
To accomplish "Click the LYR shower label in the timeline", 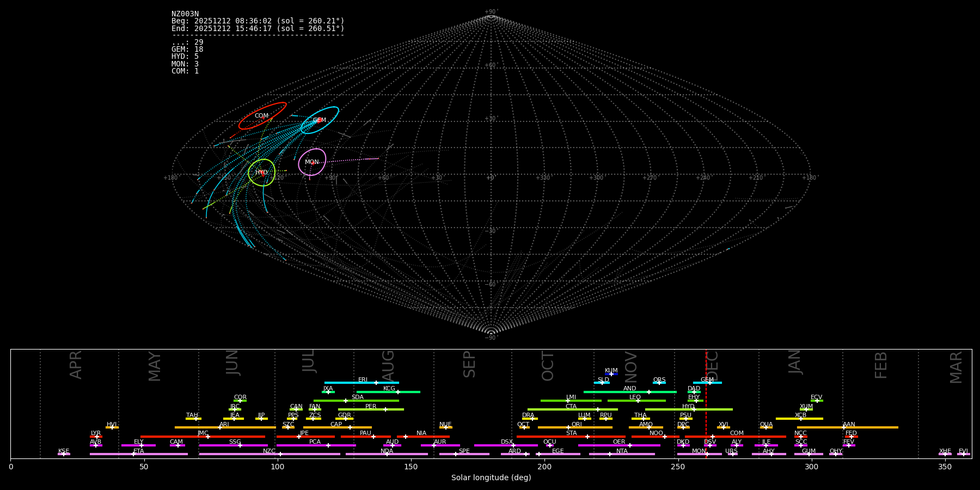I will pyautogui.click(x=96, y=433).
